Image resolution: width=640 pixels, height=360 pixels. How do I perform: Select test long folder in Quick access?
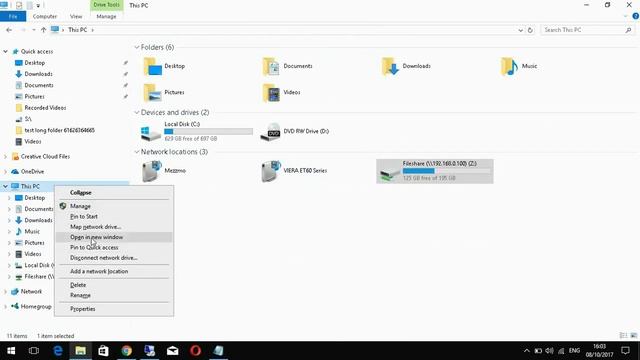click(x=59, y=130)
